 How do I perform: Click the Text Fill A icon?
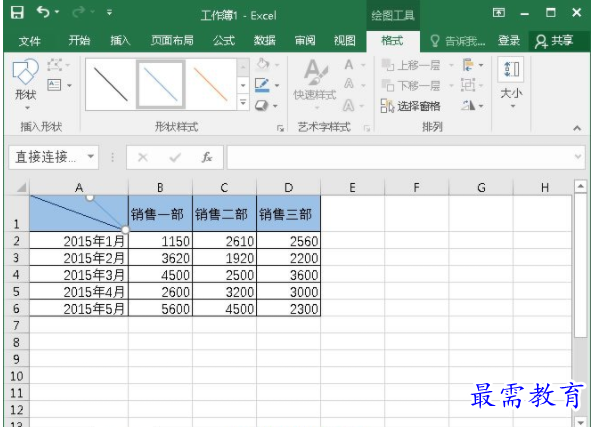(349, 65)
